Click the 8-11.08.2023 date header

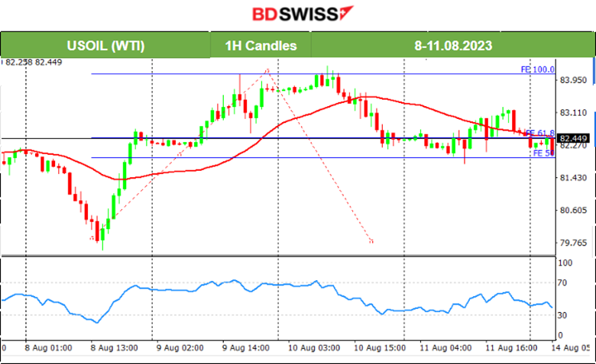[453, 46]
